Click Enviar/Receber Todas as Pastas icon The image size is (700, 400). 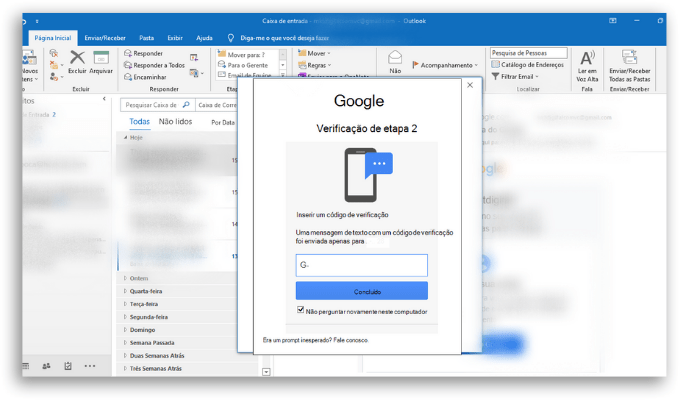tap(629, 58)
